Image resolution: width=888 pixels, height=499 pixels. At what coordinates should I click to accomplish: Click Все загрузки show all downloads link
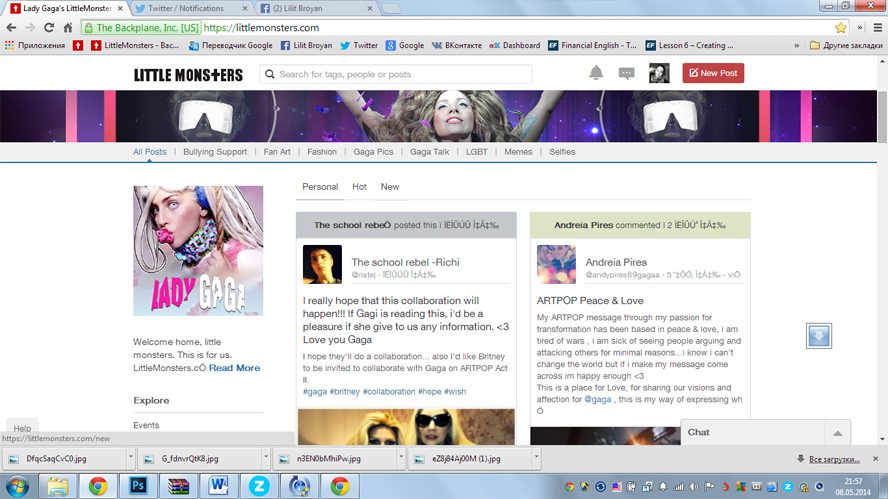[834, 459]
